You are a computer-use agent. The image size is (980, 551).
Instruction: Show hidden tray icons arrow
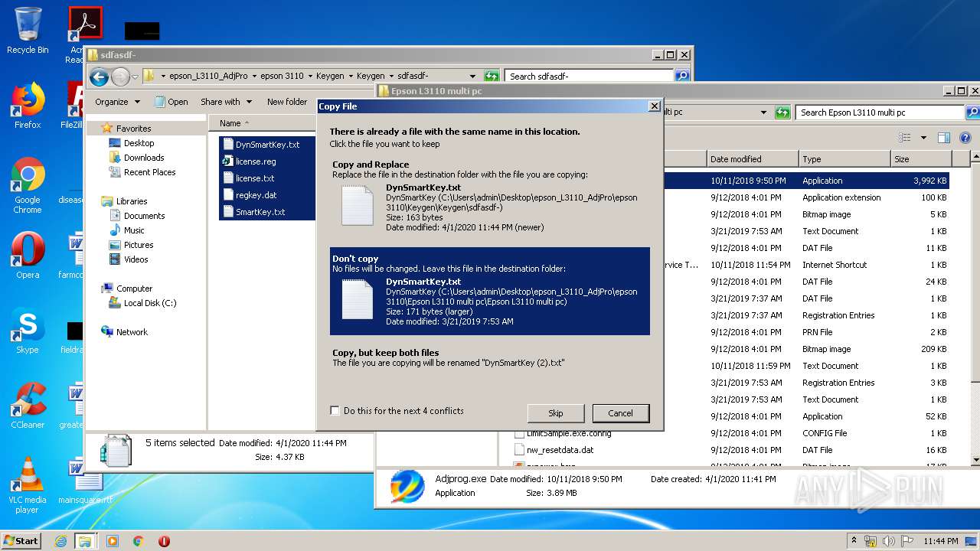(x=854, y=541)
